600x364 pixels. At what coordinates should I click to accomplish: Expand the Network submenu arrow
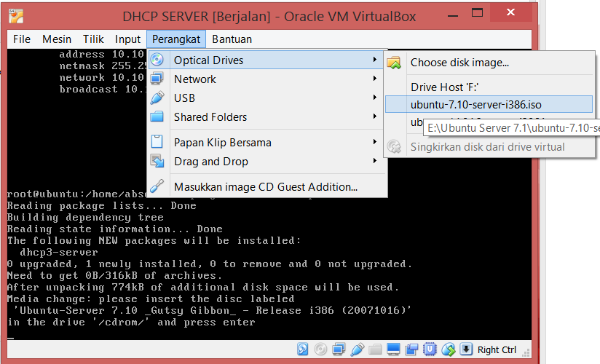click(x=374, y=79)
